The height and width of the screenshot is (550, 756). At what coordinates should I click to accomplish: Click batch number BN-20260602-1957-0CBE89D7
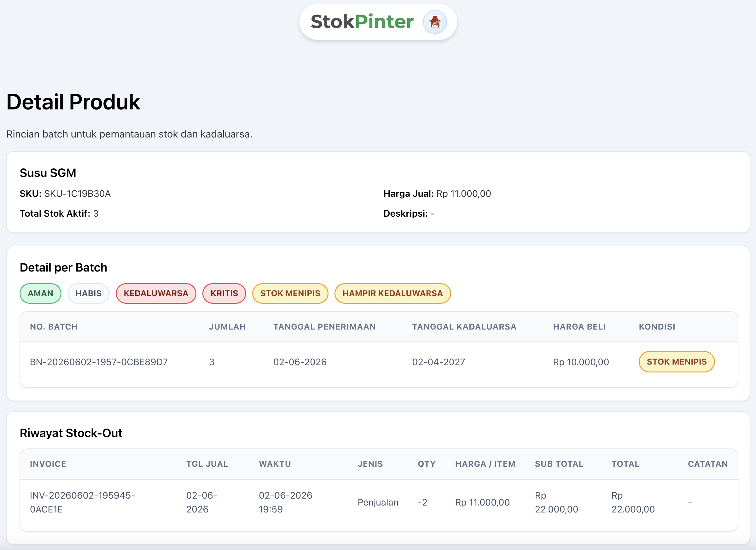(x=99, y=362)
